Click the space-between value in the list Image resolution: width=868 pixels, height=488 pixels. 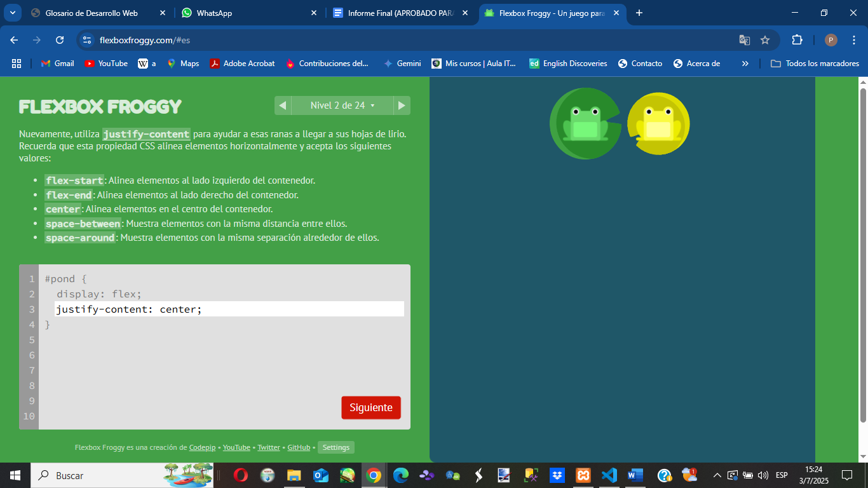[x=83, y=224]
